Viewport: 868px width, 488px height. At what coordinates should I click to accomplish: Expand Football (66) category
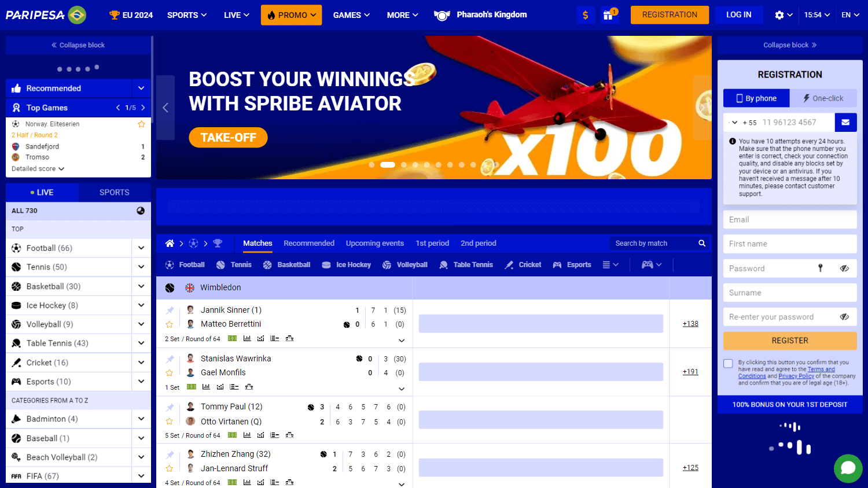point(141,248)
